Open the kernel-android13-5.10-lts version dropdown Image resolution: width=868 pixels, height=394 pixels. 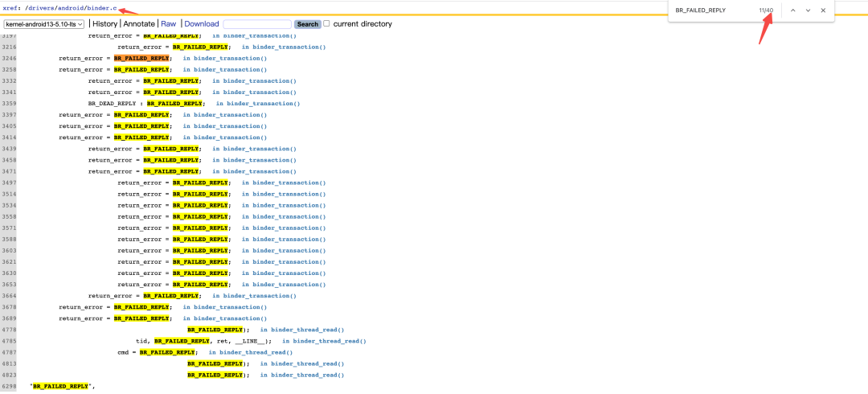point(43,24)
